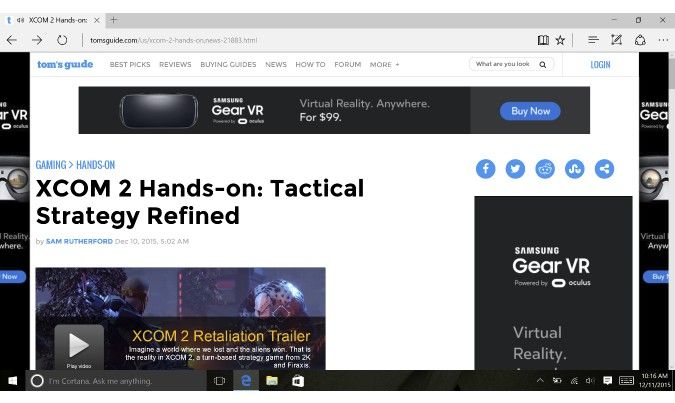Show hidden tray icons chevron
The height and width of the screenshot is (403, 675).
click(540, 381)
